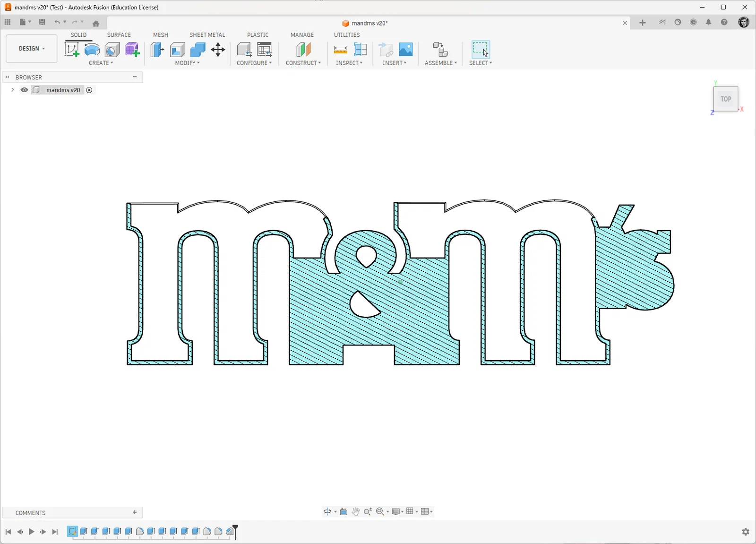The height and width of the screenshot is (544, 756).
Task: Select the first sketch feature in timeline
Action: click(x=72, y=531)
